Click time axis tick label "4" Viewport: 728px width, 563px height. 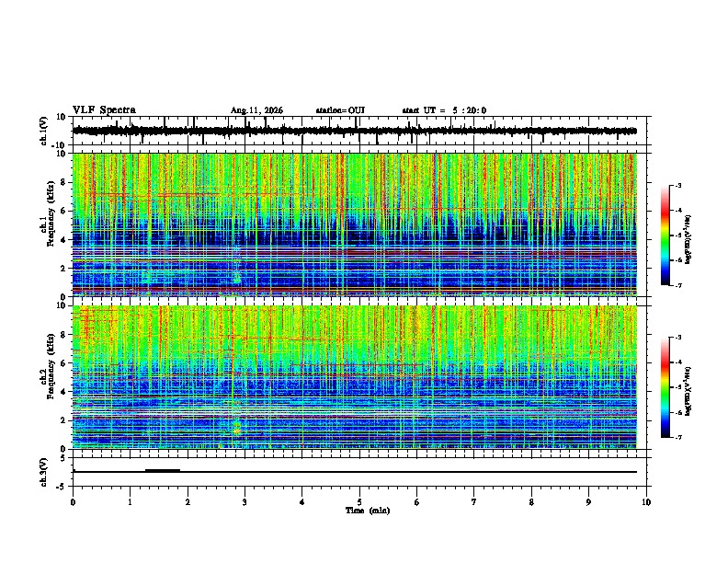pos(302,502)
